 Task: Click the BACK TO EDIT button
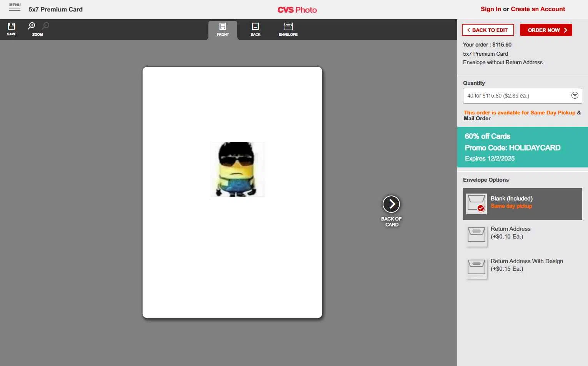pos(488,30)
